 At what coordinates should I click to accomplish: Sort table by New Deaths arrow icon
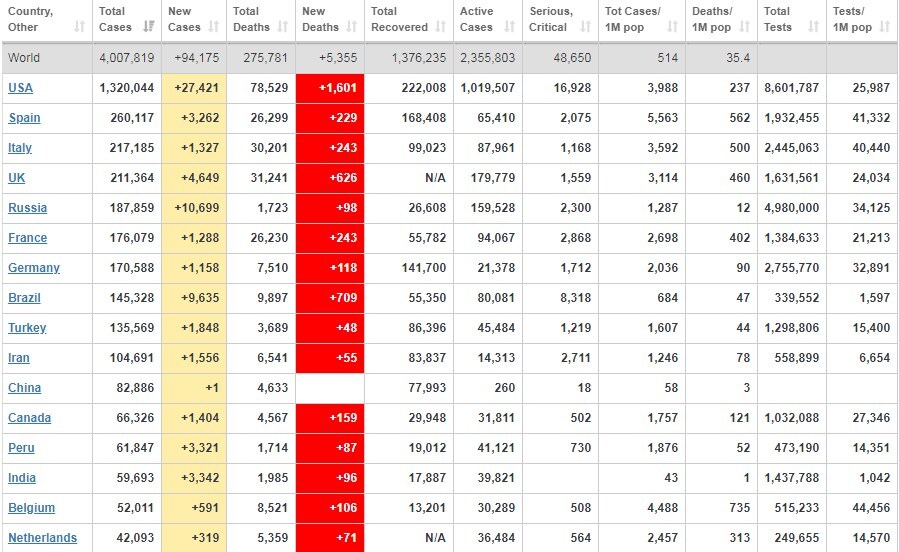pos(351,27)
